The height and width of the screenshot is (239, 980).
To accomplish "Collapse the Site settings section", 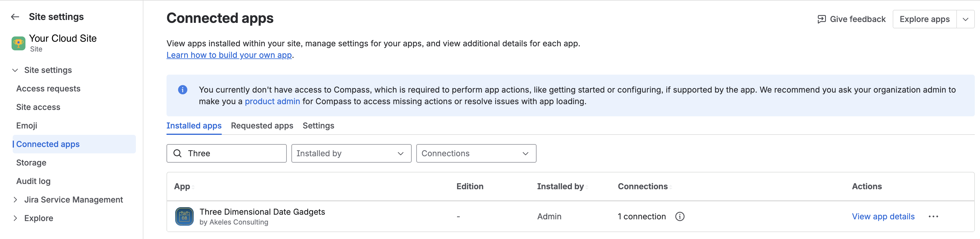I will click(x=15, y=70).
